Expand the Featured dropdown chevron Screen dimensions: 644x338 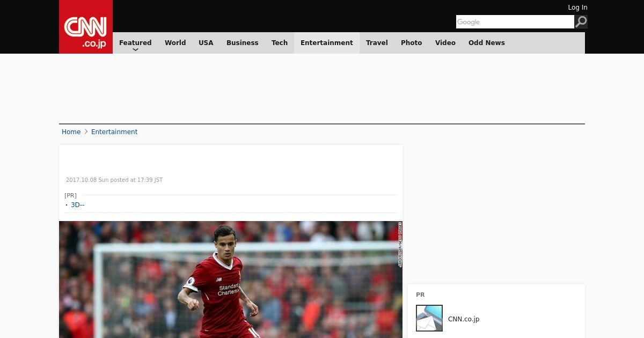point(135,50)
